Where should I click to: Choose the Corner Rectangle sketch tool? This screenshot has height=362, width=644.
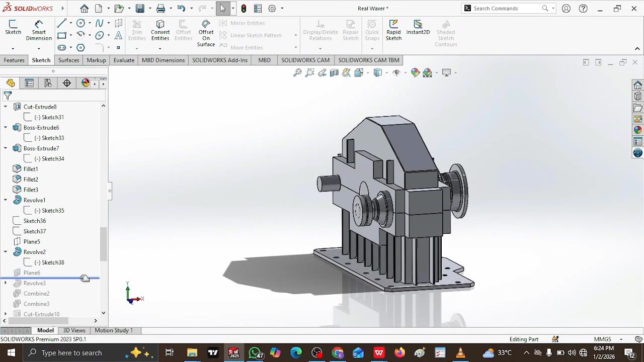[x=62, y=35]
